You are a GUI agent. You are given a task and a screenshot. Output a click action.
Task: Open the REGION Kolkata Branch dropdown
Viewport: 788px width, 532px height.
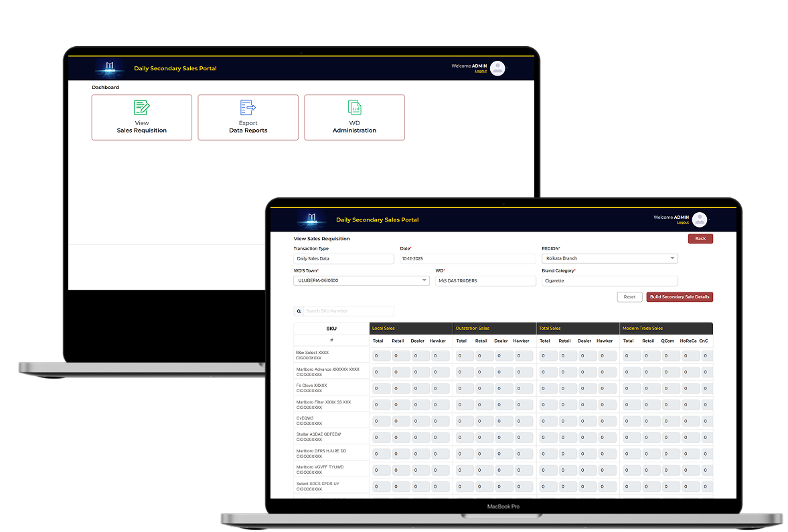click(610, 258)
